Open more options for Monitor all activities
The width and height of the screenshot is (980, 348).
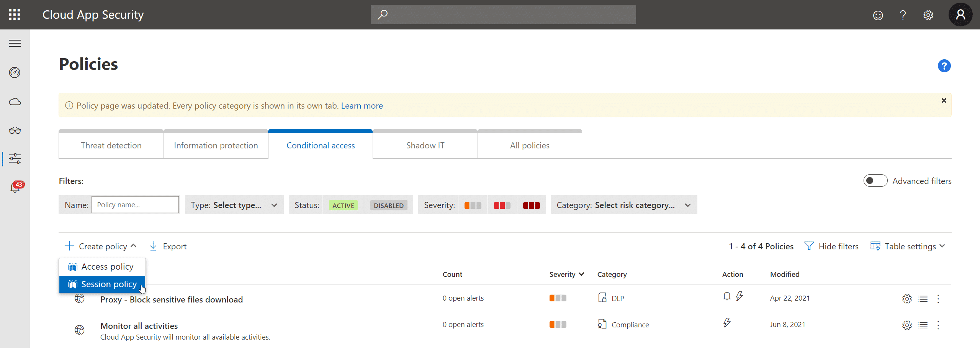pos(938,325)
